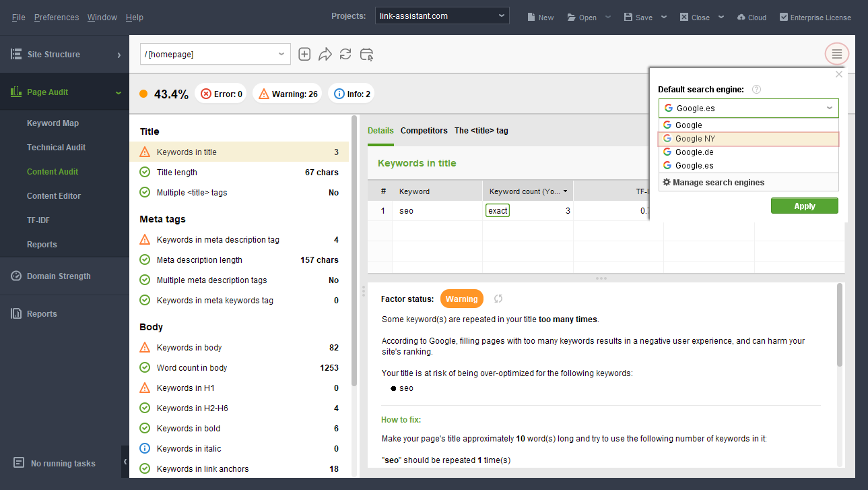The width and height of the screenshot is (868, 490).
Task: Click the Save disk icon
Action: click(x=628, y=17)
